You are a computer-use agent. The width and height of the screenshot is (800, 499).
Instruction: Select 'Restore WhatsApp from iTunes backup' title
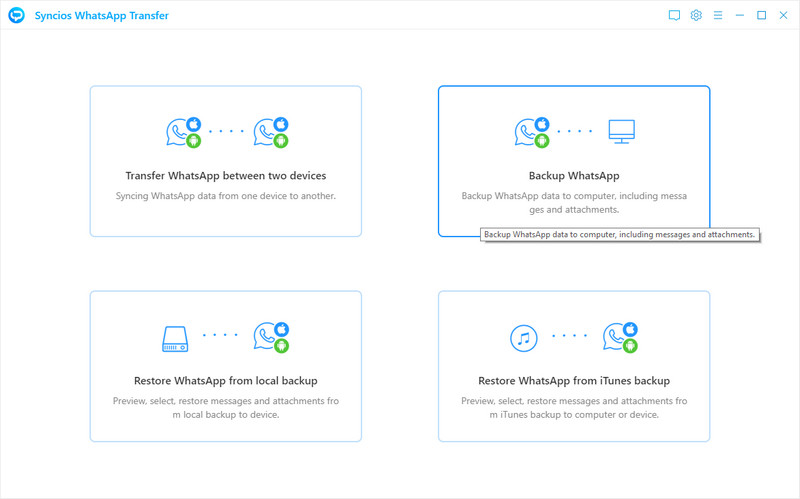point(574,381)
